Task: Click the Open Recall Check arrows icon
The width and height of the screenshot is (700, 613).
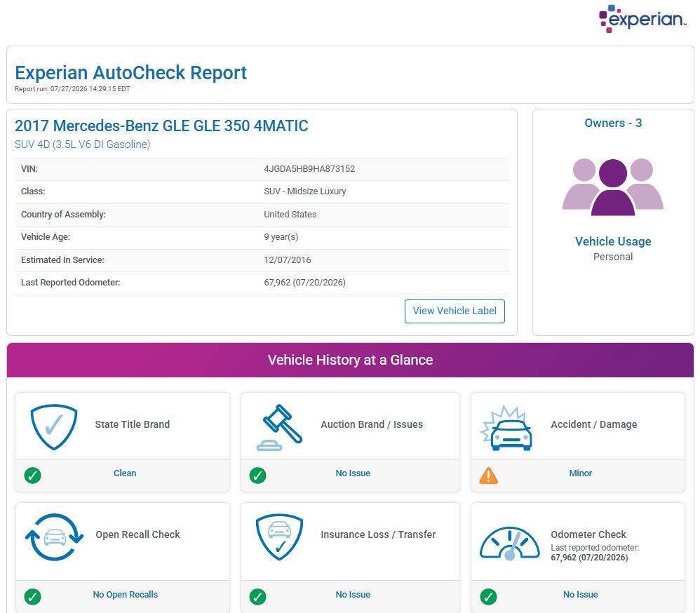Action: click(55, 537)
